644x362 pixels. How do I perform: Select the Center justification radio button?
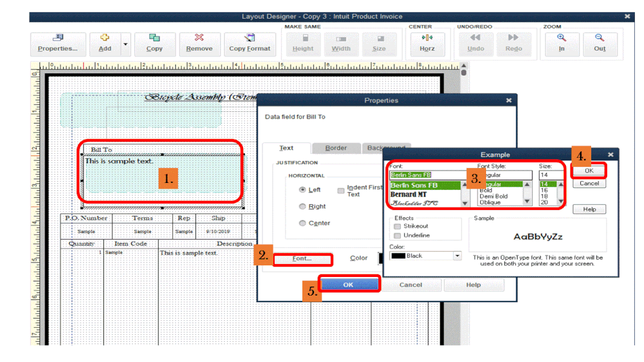[303, 224]
